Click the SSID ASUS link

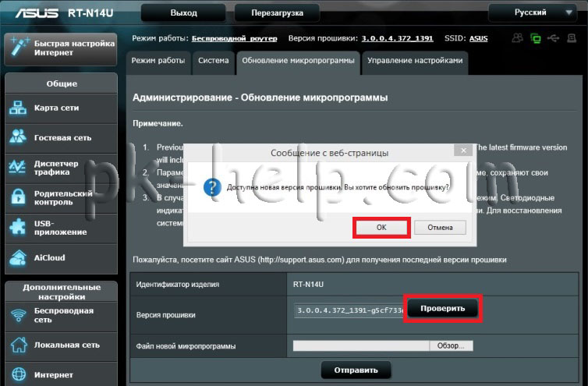point(479,38)
